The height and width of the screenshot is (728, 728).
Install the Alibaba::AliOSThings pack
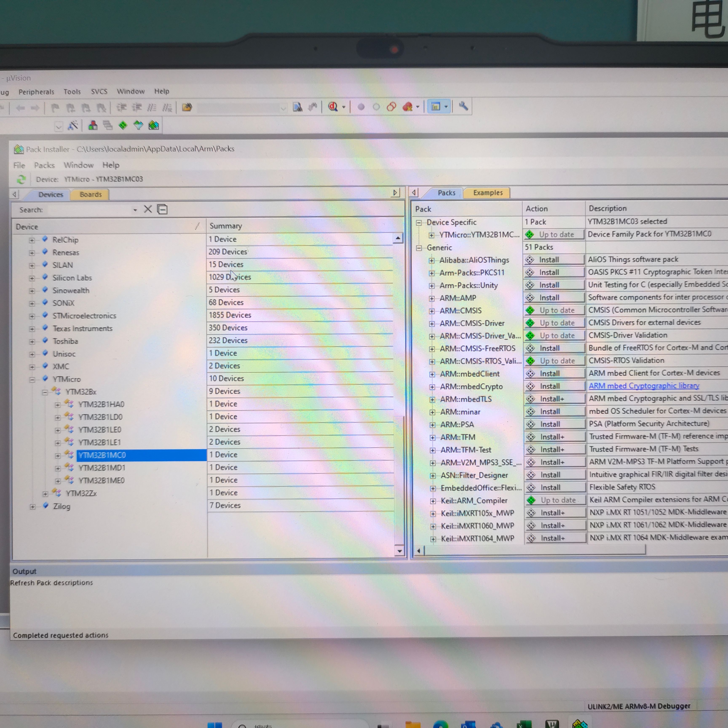pyautogui.click(x=554, y=260)
